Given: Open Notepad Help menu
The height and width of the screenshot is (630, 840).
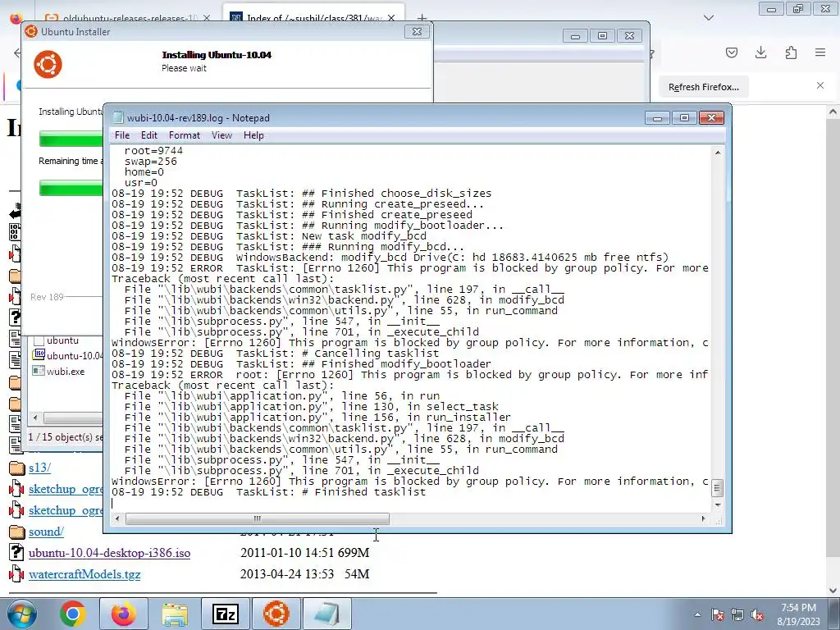Looking at the screenshot, I should pos(253,135).
